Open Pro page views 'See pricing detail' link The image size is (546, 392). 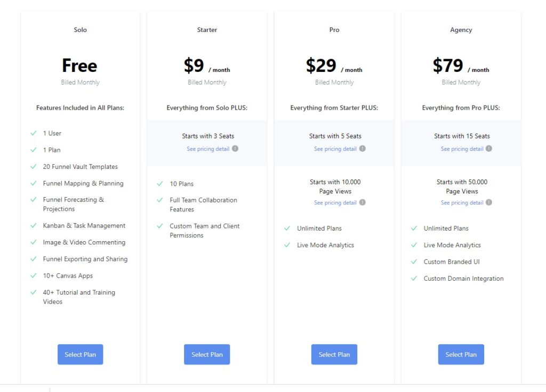335,202
